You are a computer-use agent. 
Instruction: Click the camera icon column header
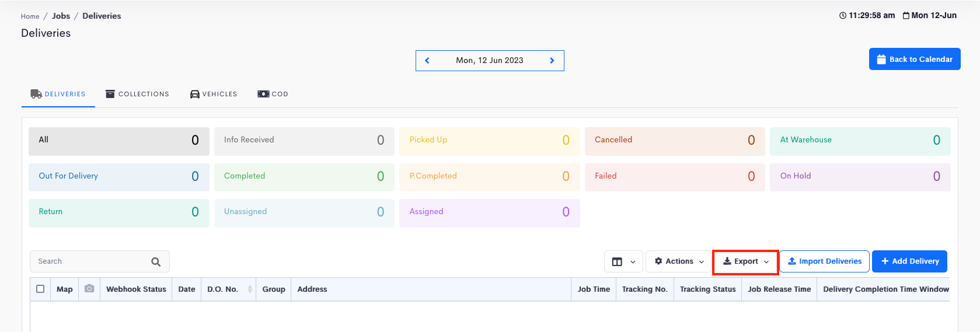point(89,289)
